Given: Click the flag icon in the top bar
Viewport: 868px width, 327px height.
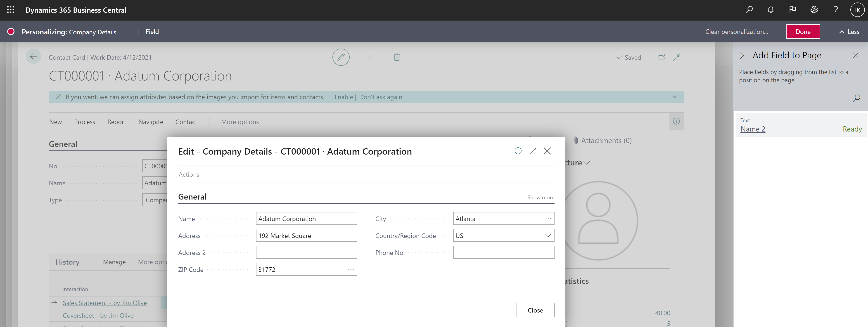Looking at the screenshot, I should pyautogui.click(x=792, y=10).
